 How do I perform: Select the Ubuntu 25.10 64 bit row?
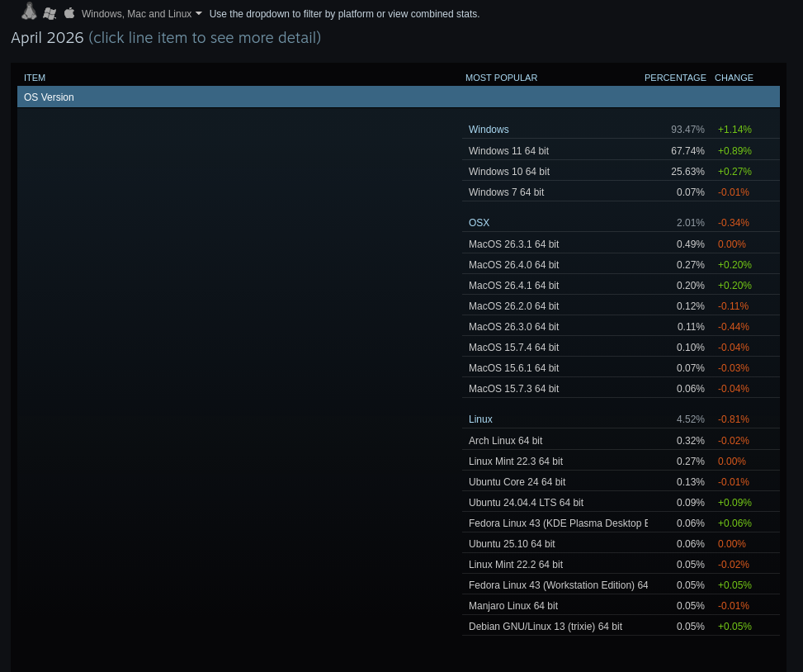(x=621, y=543)
